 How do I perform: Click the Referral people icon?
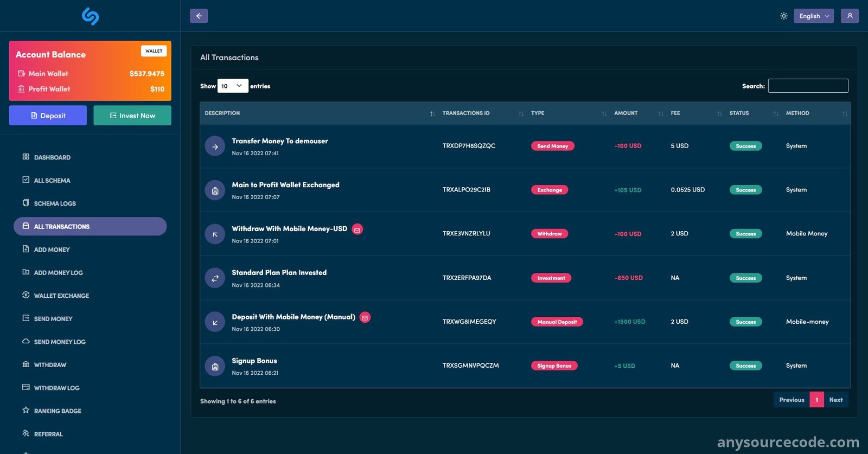(25, 433)
